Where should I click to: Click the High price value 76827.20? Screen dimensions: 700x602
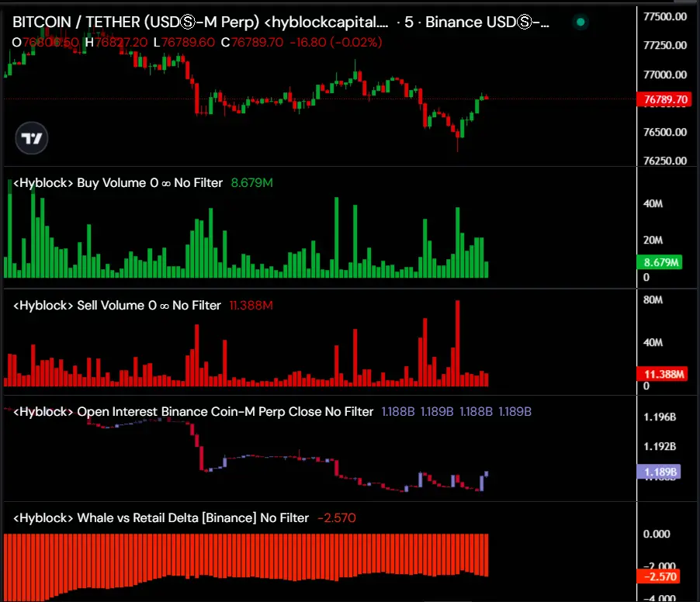pos(121,43)
